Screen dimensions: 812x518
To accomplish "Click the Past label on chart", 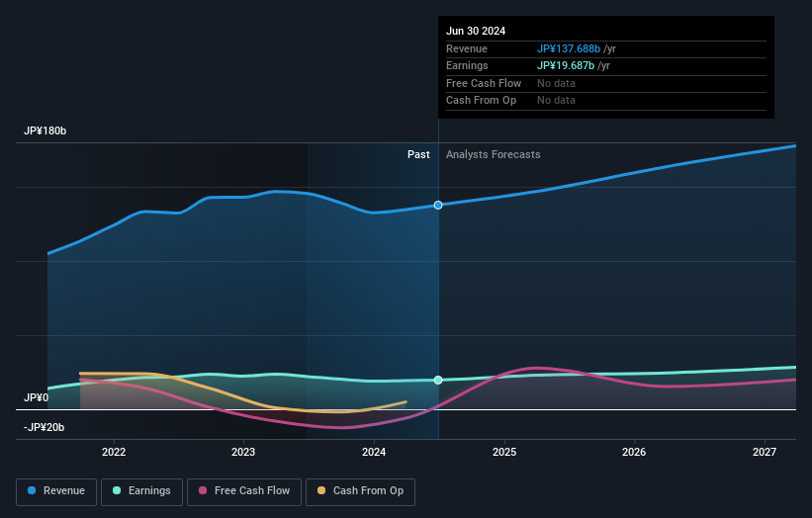I will coord(418,154).
